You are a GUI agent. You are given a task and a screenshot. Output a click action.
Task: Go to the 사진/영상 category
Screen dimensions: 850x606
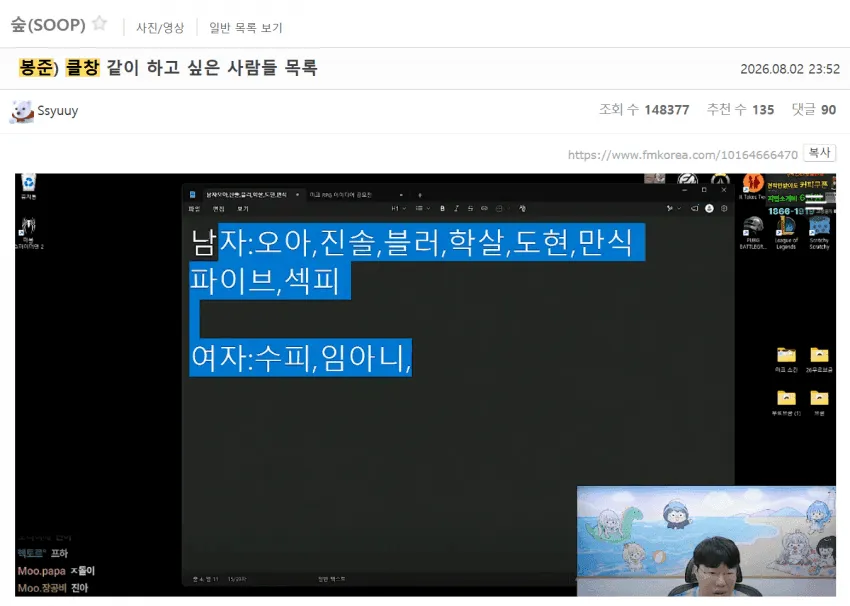pyautogui.click(x=160, y=28)
